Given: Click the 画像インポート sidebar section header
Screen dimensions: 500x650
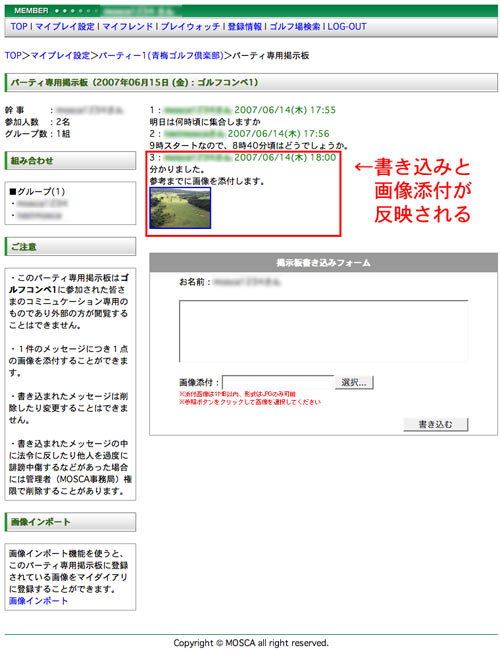Looking at the screenshot, I should tap(70, 522).
